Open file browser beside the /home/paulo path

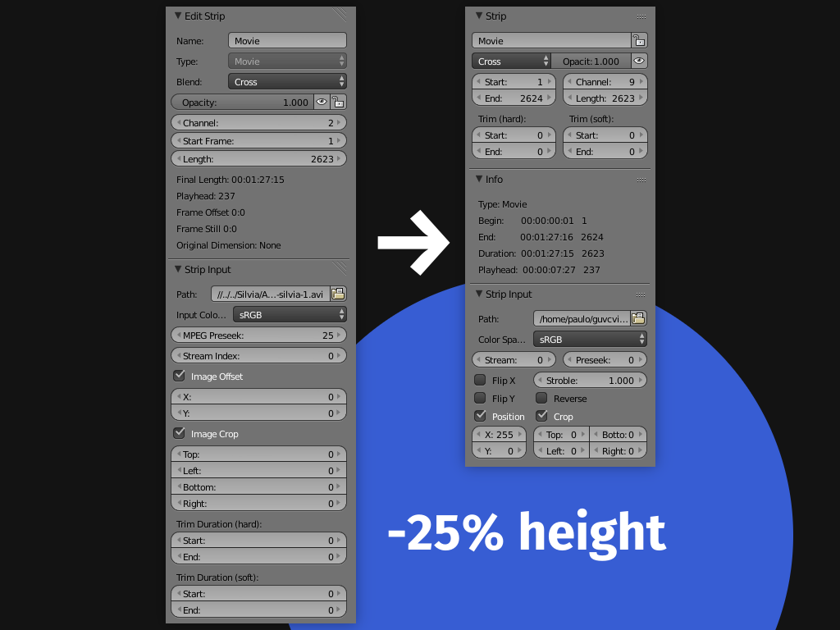638,318
